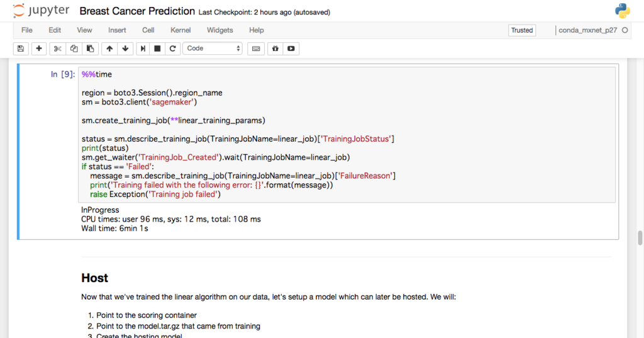Click the sm = boto3.client('sagemaker') line
Viewport: 644px width, 338px height.
139,102
